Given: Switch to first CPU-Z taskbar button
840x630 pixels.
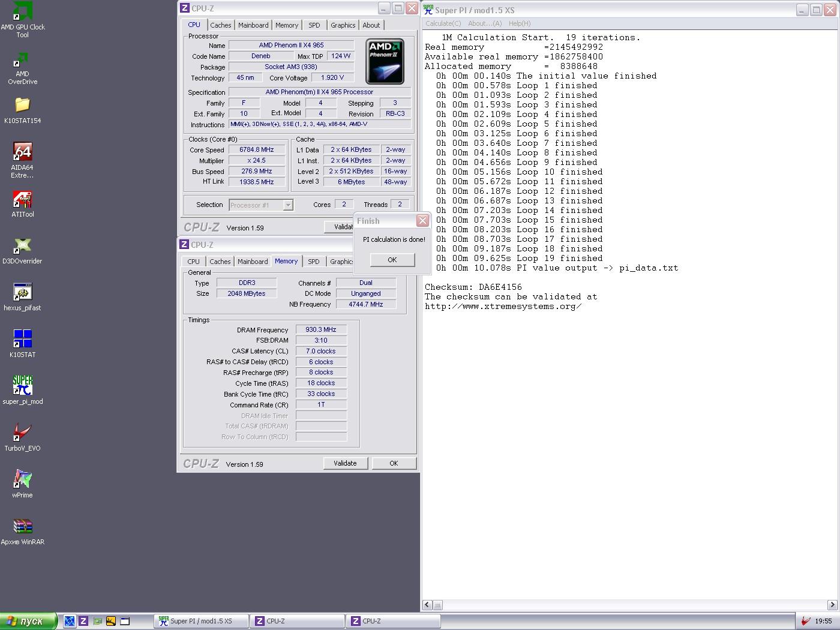Looking at the screenshot, I should click(298, 621).
